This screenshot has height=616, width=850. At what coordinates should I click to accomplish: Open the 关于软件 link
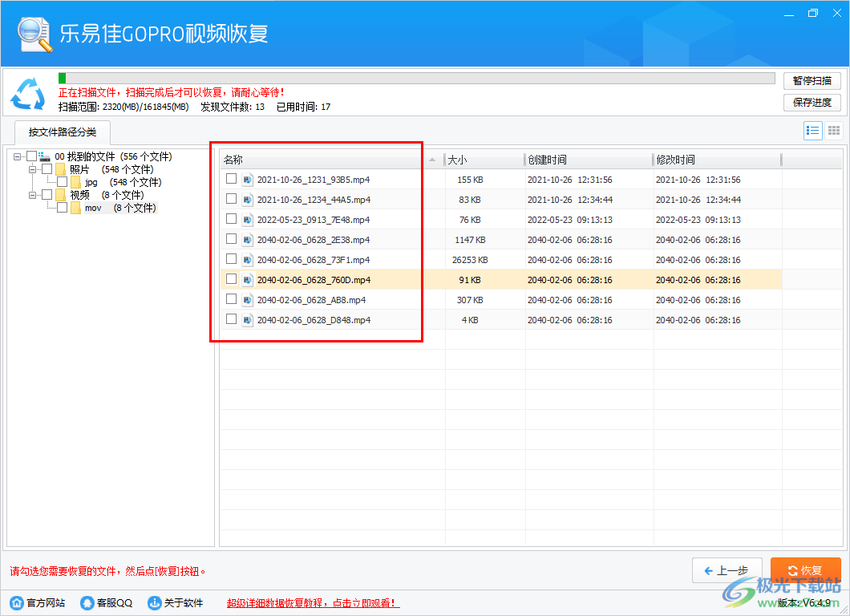pyautogui.click(x=183, y=602)
